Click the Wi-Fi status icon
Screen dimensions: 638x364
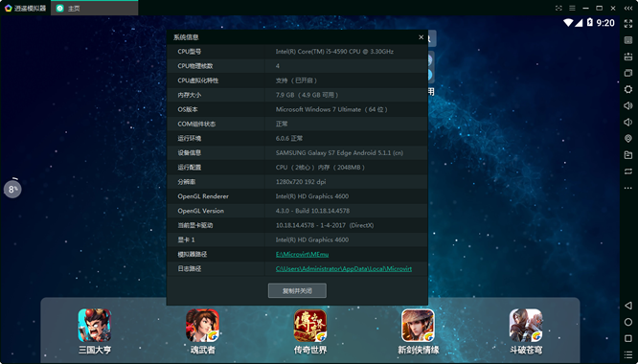tap(568, 23)
